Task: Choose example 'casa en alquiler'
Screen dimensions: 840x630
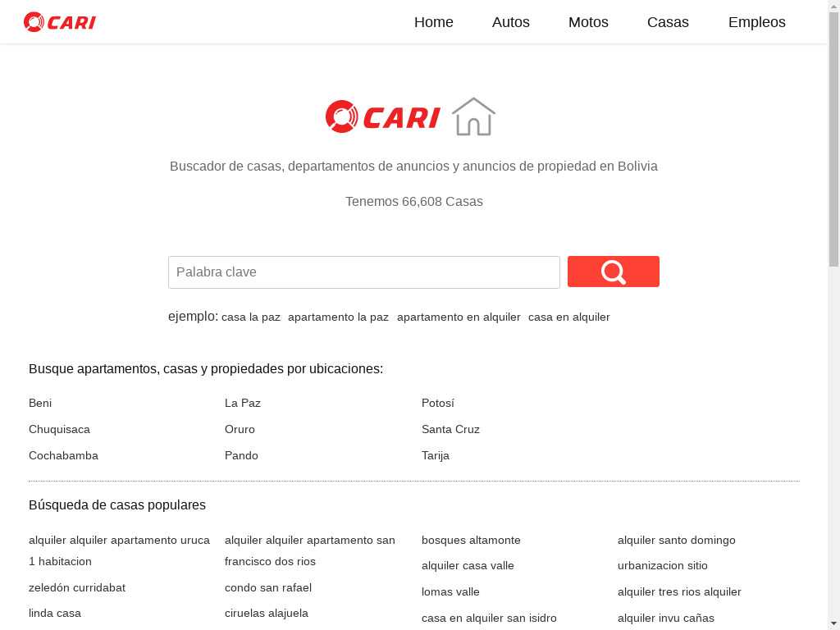Action: pos(569,317)
